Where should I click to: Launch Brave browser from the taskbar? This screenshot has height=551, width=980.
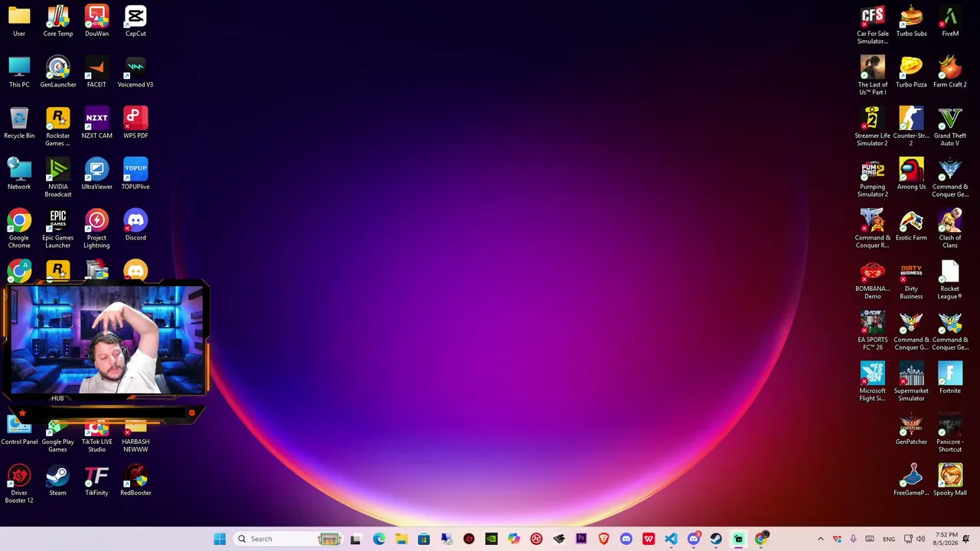603,539
